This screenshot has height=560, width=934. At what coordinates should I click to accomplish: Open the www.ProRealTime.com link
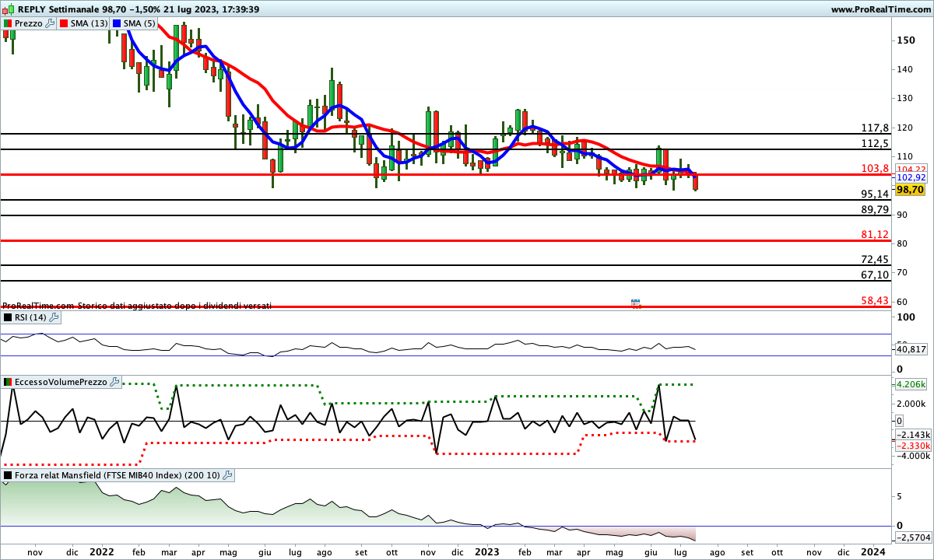[880, 9]
